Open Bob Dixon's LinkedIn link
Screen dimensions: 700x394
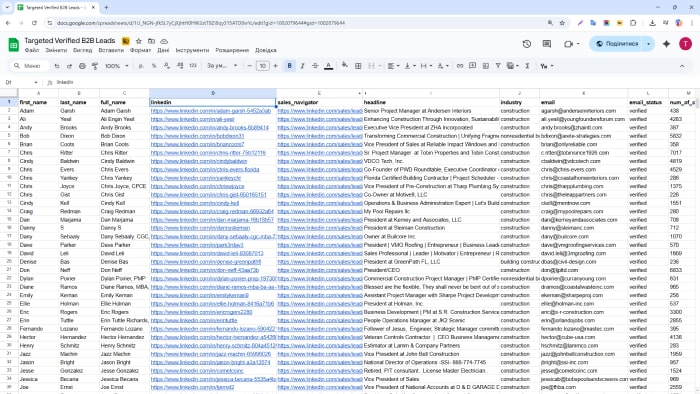197,136
